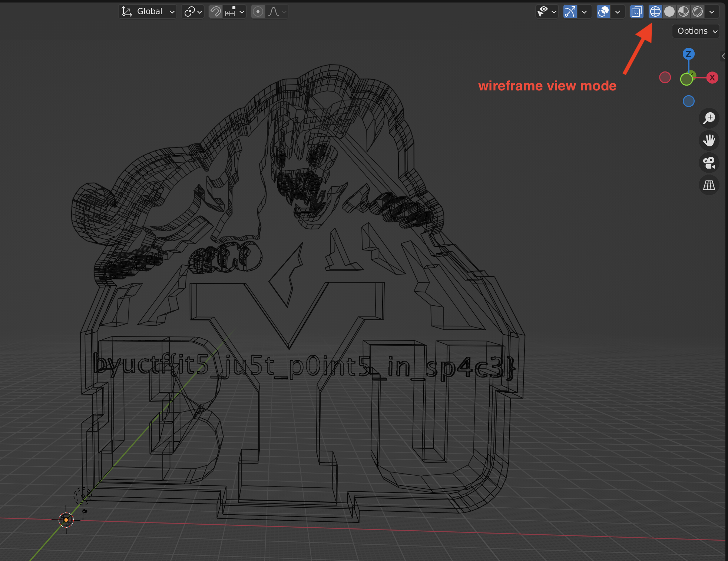
Task: Open the transform pivot point dropdown
Action: tap(193, 12)
